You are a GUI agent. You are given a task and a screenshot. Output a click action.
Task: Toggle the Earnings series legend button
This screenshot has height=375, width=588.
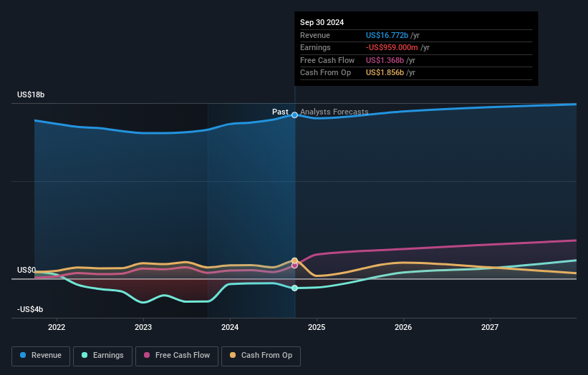(x=102, y=356)
